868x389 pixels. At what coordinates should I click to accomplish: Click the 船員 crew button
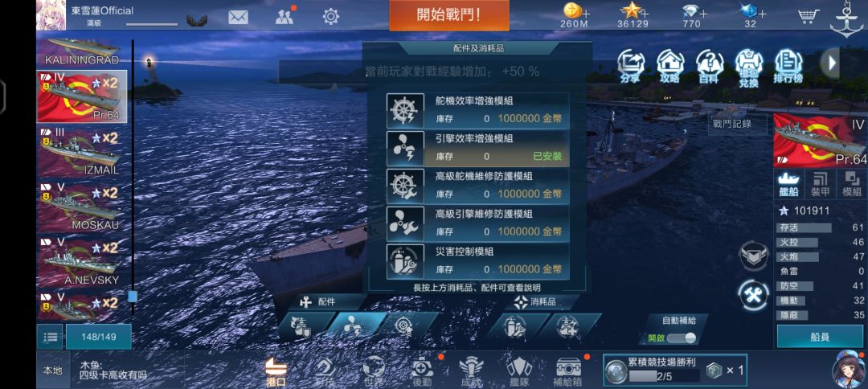820,337
